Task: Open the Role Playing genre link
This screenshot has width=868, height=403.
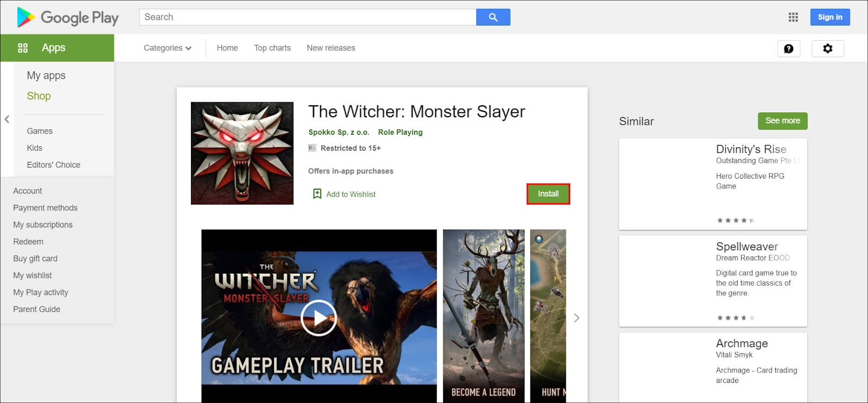Action: 400,132
